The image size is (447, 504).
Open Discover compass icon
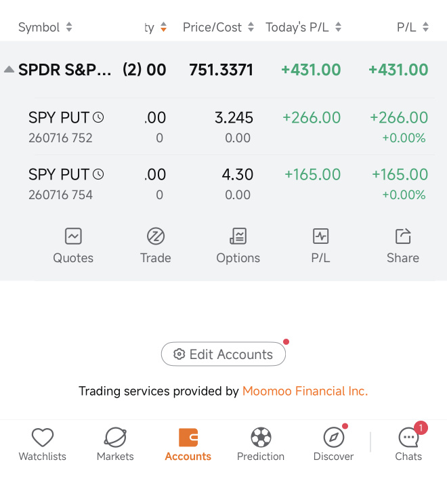334,438
